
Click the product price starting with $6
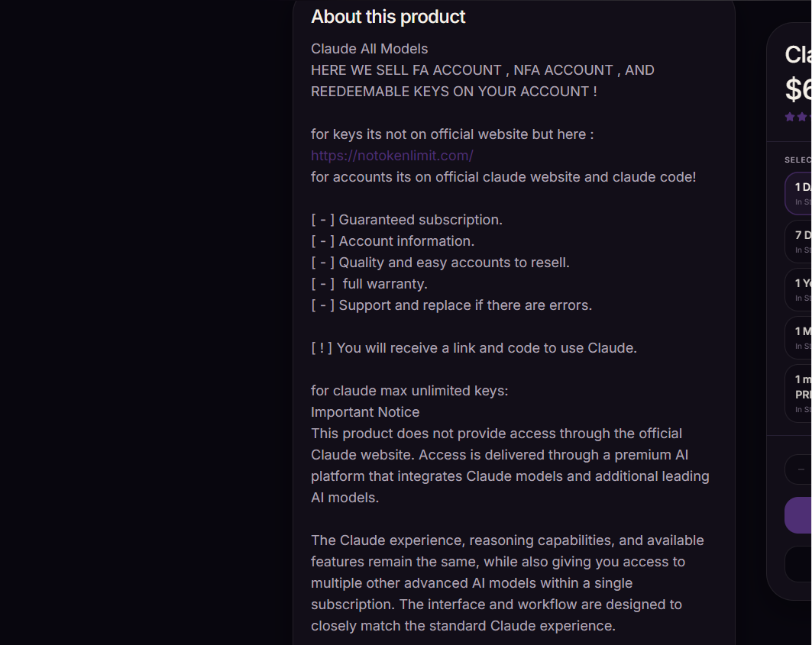[798, 89]
